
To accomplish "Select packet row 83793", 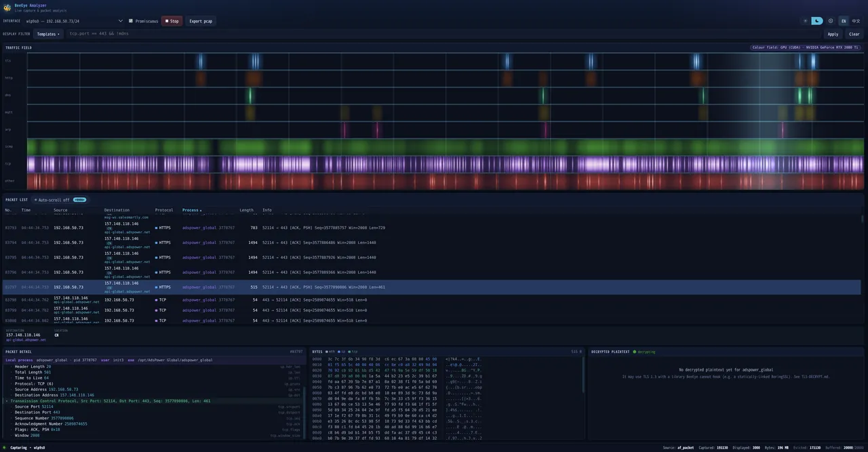I will click(433, 228).
